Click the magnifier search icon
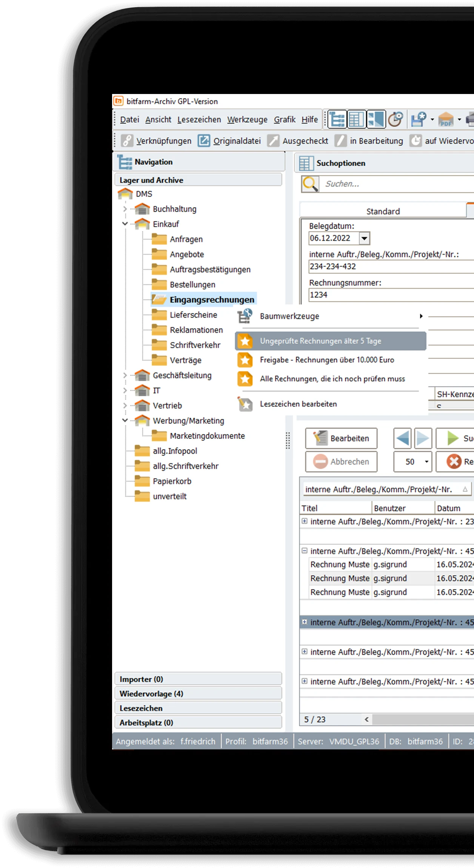This screenshot has width=474, height=868. pyautogui.click(x=310, y=184)
